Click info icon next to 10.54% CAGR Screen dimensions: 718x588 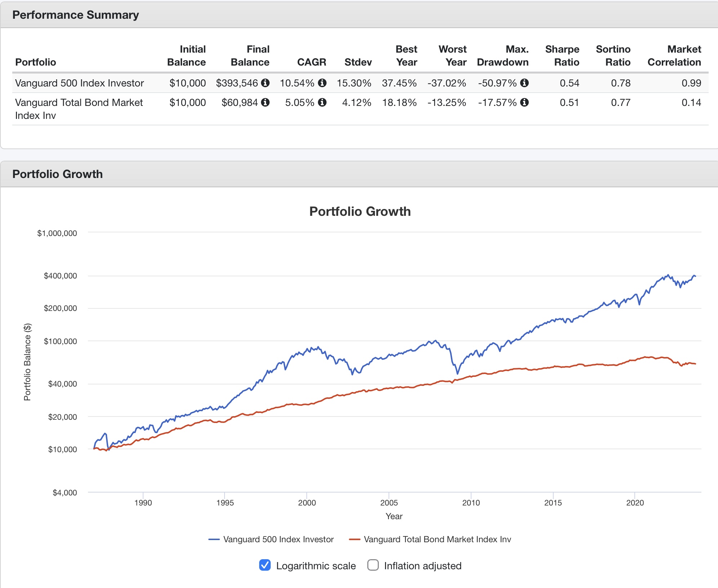click(x=322, y=83)
